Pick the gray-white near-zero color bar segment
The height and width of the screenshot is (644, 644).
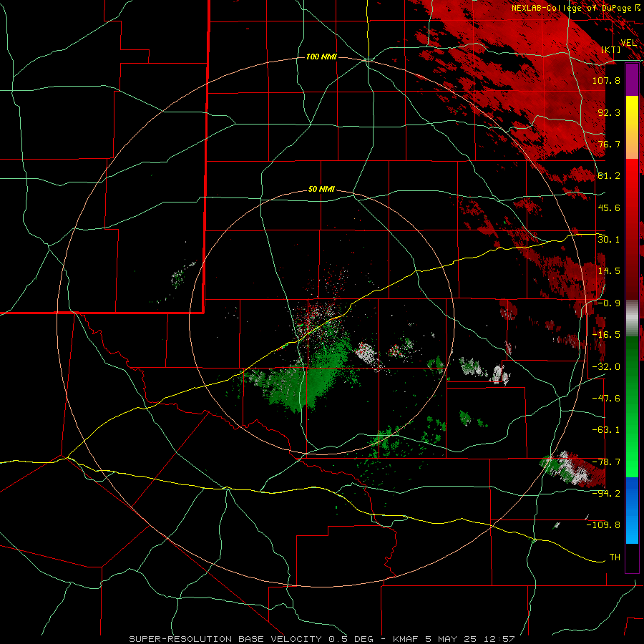pyautogui.click(x=632, y=318)
